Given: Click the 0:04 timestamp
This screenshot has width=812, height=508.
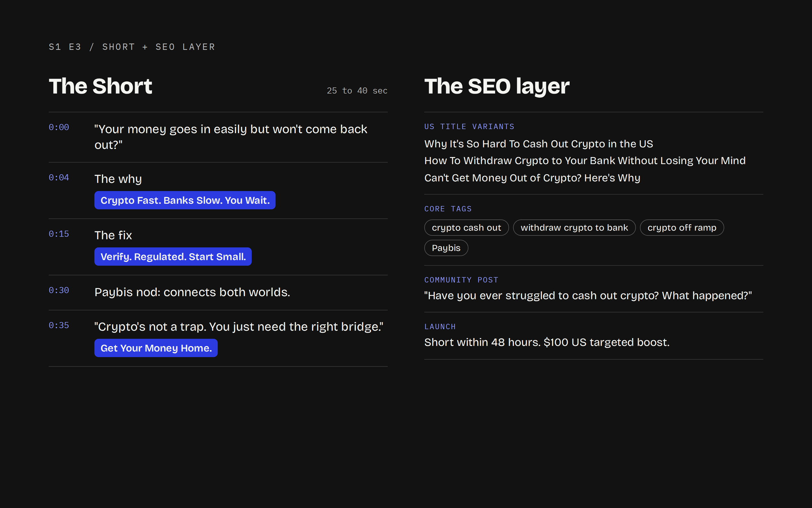Looking at the screenshot, I should pyautogui.click(x=59, y=178).
